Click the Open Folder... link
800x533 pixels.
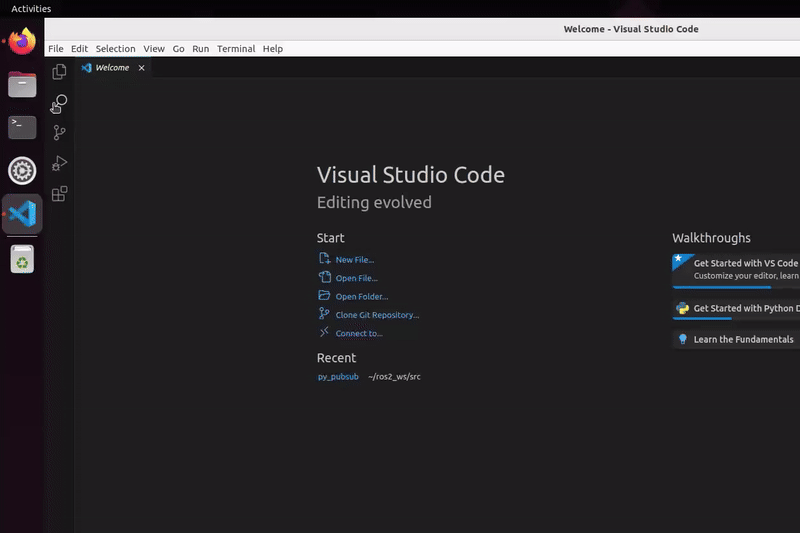362,296
